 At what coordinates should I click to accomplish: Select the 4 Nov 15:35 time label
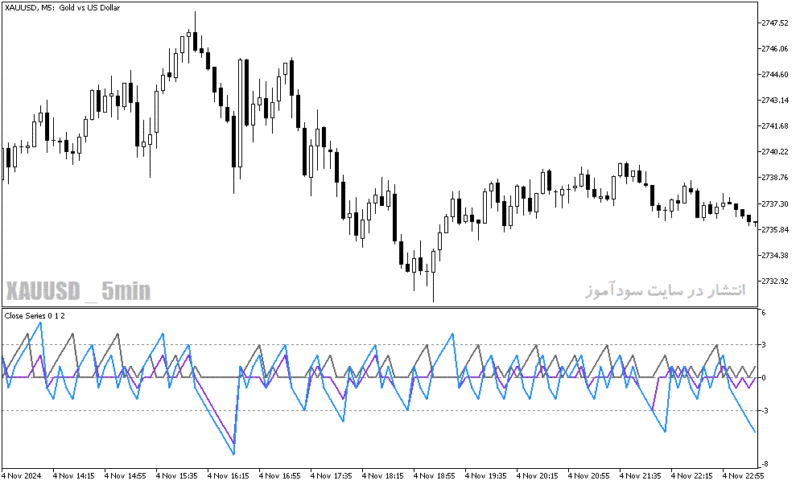click(177, 476)
